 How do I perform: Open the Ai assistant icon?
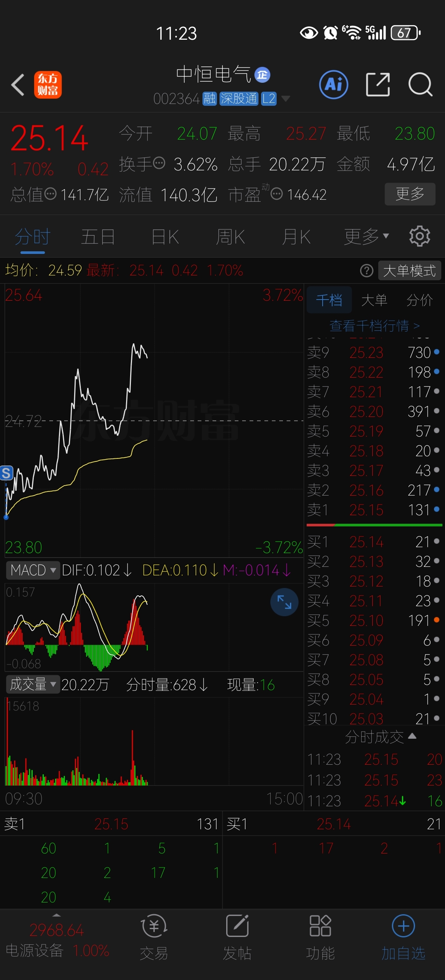334,85
